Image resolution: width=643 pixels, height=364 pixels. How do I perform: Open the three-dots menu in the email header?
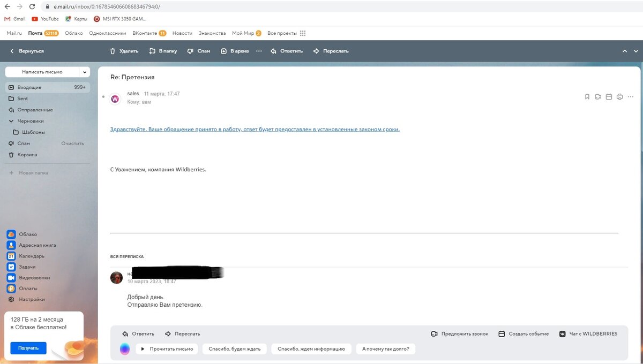point(631,97)
